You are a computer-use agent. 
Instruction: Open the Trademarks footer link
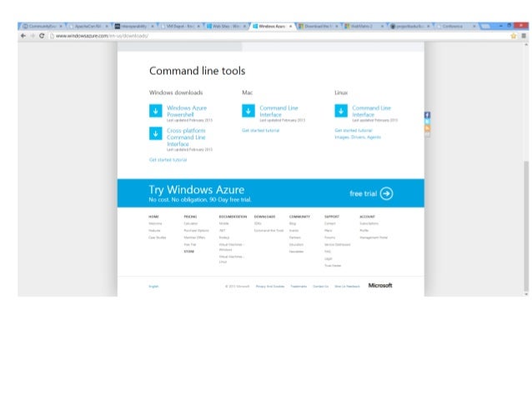(x=299, y=287)
